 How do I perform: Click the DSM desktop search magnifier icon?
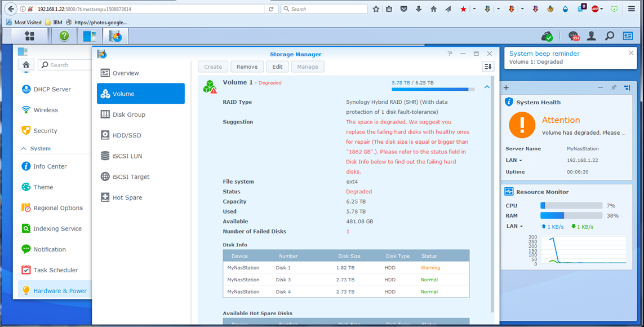[x=609, y=36]
